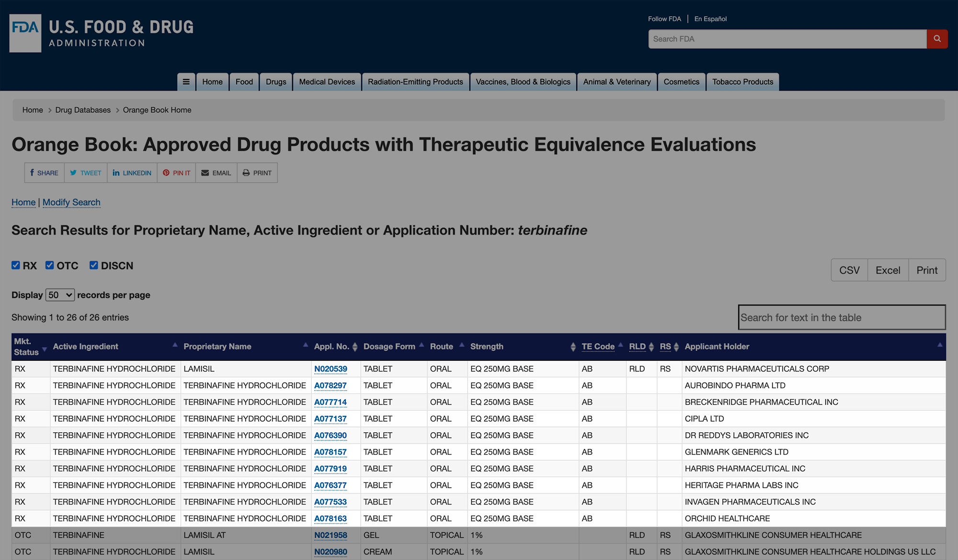
Task: Open the Food nav tab
Action: pos(244,82)
